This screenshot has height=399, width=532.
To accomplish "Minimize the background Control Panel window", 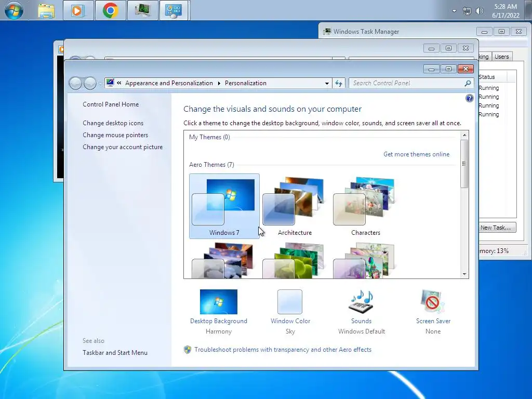I will [x=432, y=48].
